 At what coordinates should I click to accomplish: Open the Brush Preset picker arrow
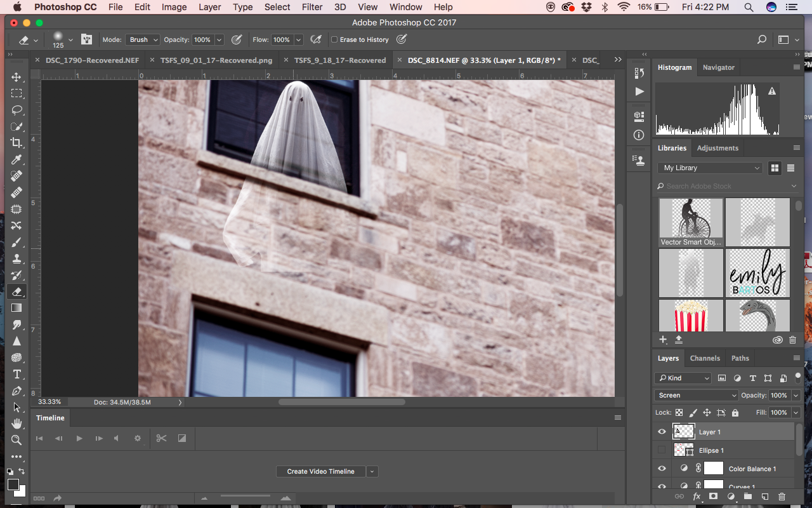[70, 39]
